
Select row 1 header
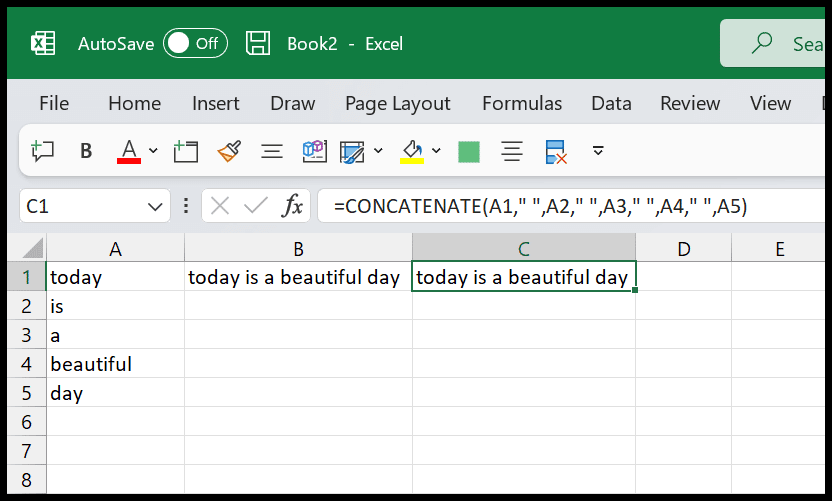coord(27,277)
